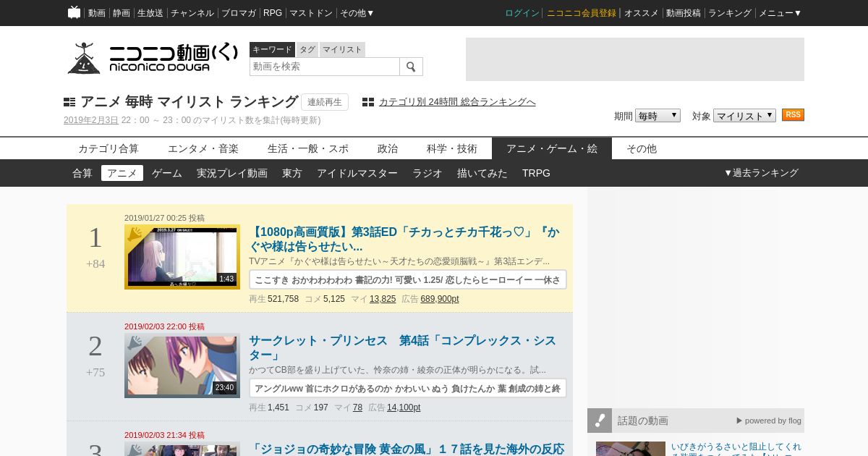Image resolution: width=868 pixels, height=456 pixels.
Task: Click the 連続再生 button
Action: pos(325,102)
